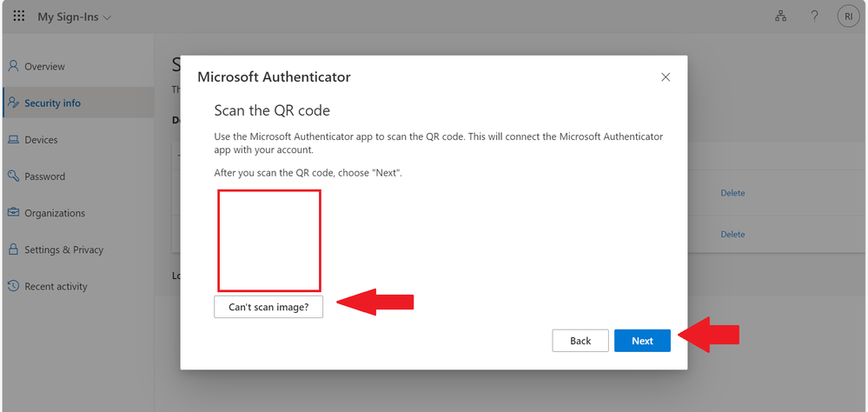Image resolution: width=868 pixels, height=412 pixels.
Task: Click the Password key icon
Action: coord(13,176)
